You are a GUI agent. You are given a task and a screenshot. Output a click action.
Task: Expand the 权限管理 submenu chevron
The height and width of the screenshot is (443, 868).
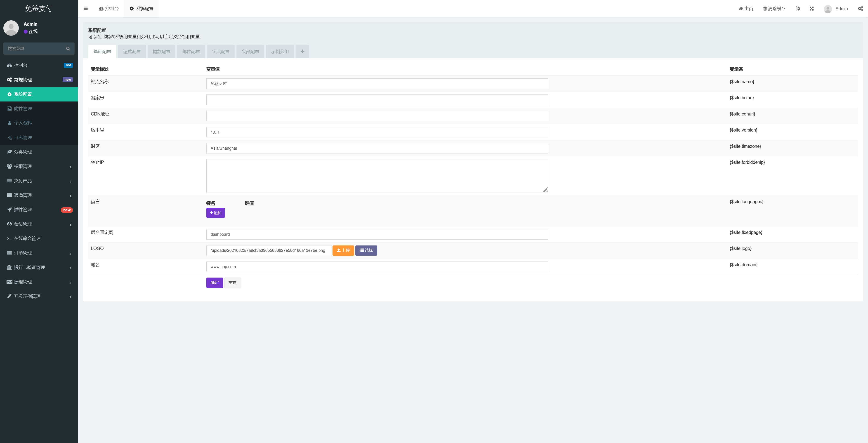pyautogui.click(x=71, y=167)
